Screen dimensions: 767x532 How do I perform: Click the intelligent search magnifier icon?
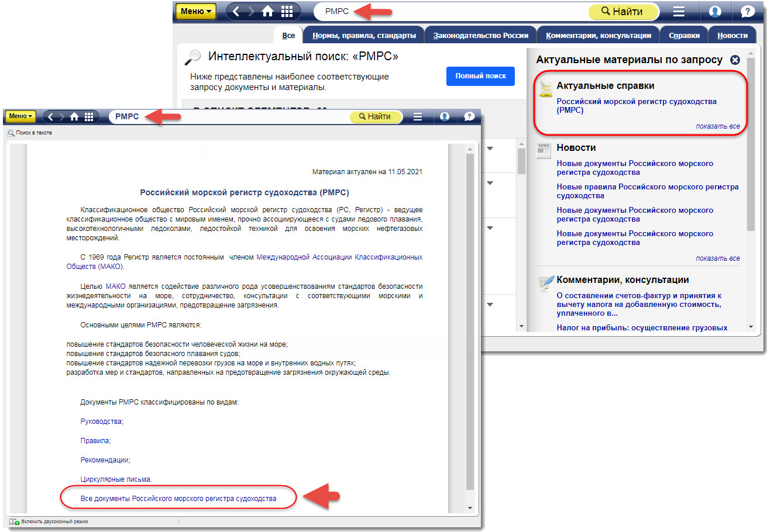[192, 57]
